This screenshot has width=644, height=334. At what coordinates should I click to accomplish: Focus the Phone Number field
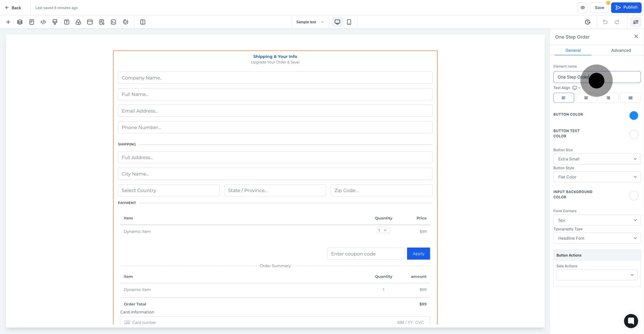coord(275,127)
